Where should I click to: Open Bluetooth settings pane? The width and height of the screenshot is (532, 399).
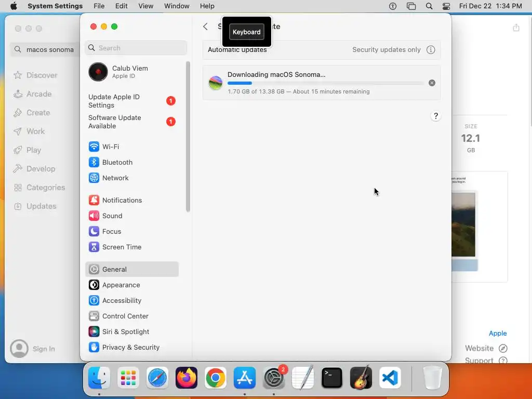(x=131, y=162)
